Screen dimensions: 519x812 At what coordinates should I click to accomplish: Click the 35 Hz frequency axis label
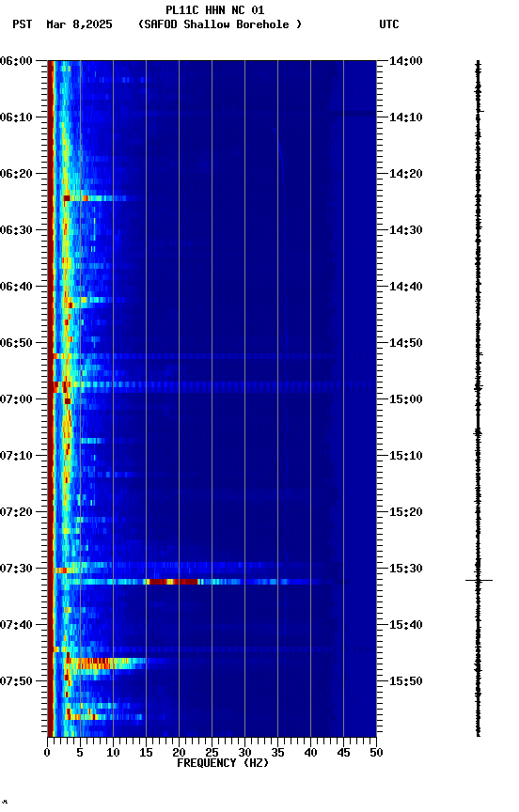tap(277, 753)
